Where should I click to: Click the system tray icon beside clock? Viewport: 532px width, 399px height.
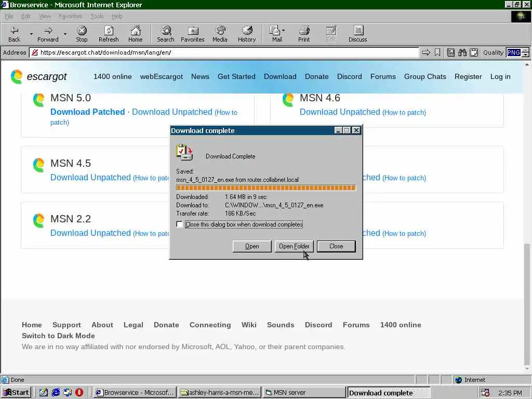tap(485, 393)
